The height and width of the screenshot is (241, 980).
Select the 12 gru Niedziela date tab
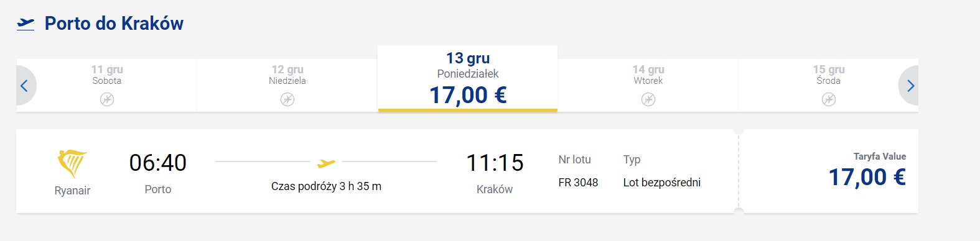pos(287,86)
